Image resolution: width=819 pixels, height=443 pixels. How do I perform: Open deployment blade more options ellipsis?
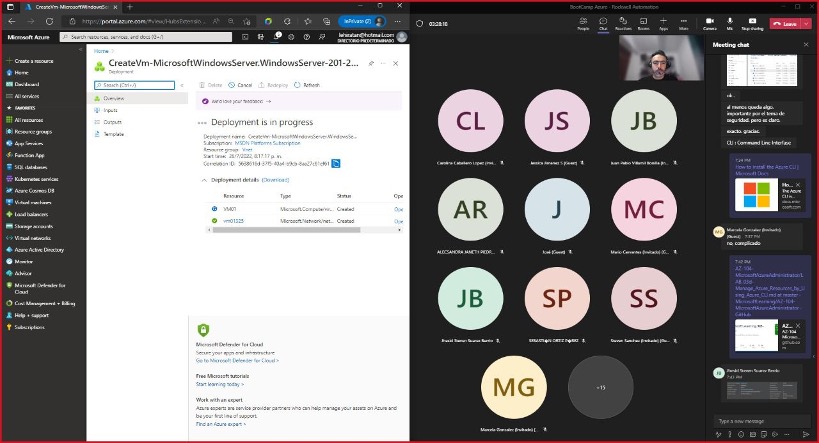(x=383, y=63)
